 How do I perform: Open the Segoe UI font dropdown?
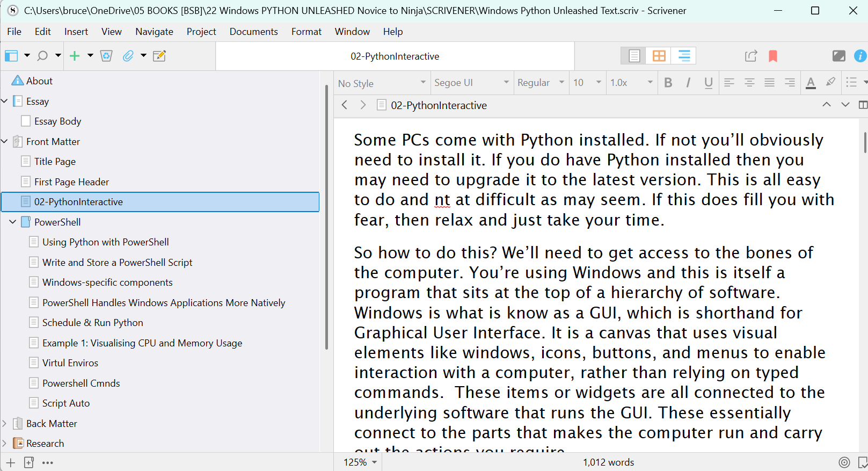[471, 83]
